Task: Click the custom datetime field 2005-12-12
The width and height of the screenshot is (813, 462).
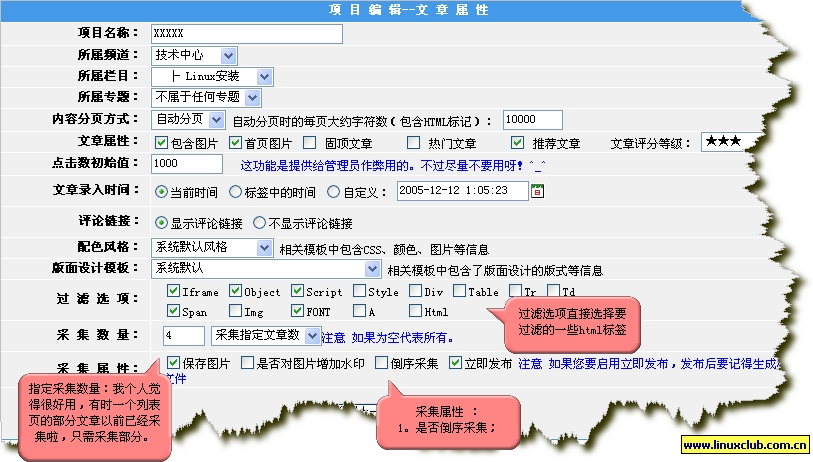Action: click(462, 190)
